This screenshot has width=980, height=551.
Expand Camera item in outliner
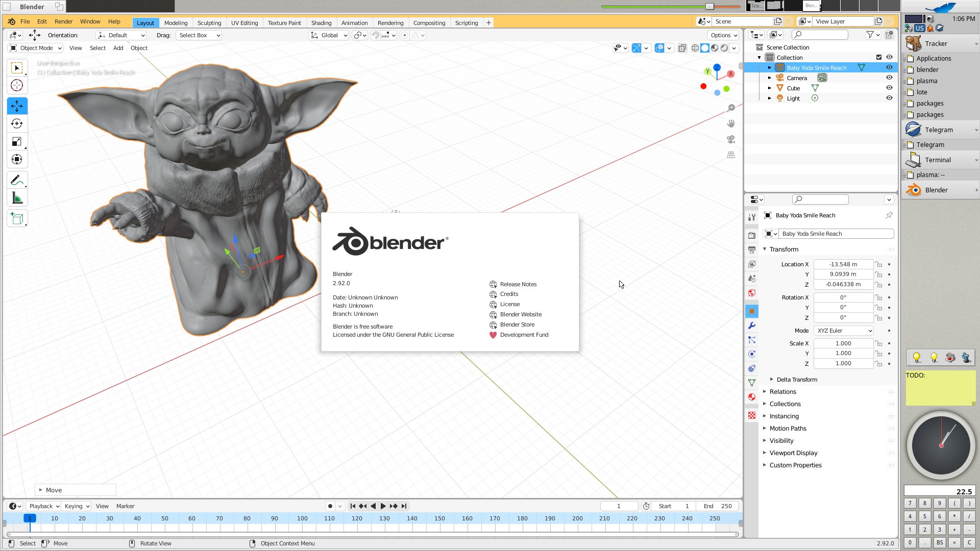click(x=770, y=78)
